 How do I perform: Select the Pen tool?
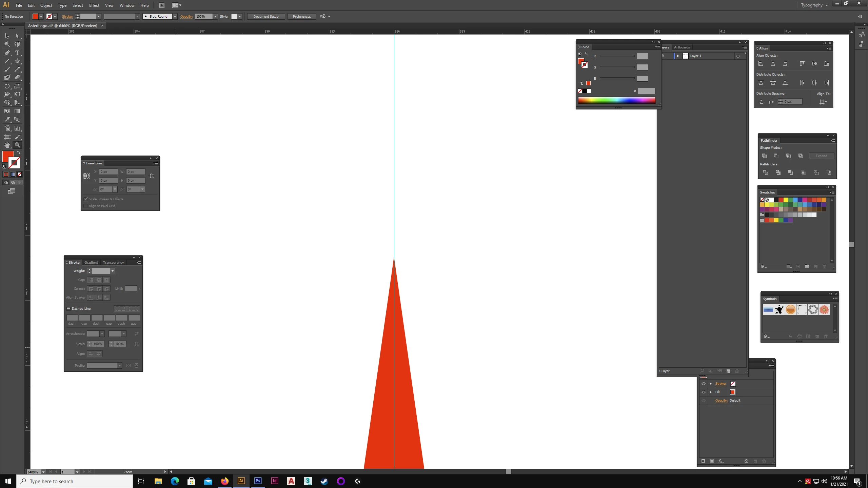(x=7, y=53)
